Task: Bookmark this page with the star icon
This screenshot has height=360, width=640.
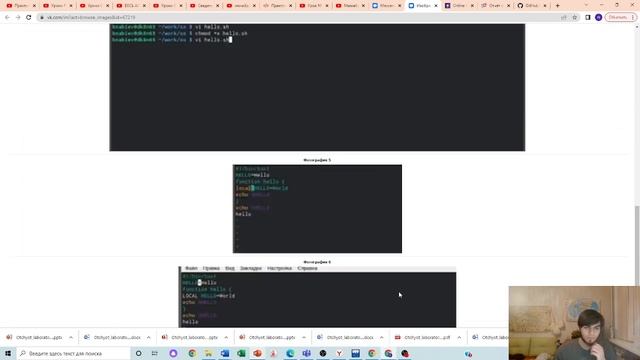Action: pos(575,18)
